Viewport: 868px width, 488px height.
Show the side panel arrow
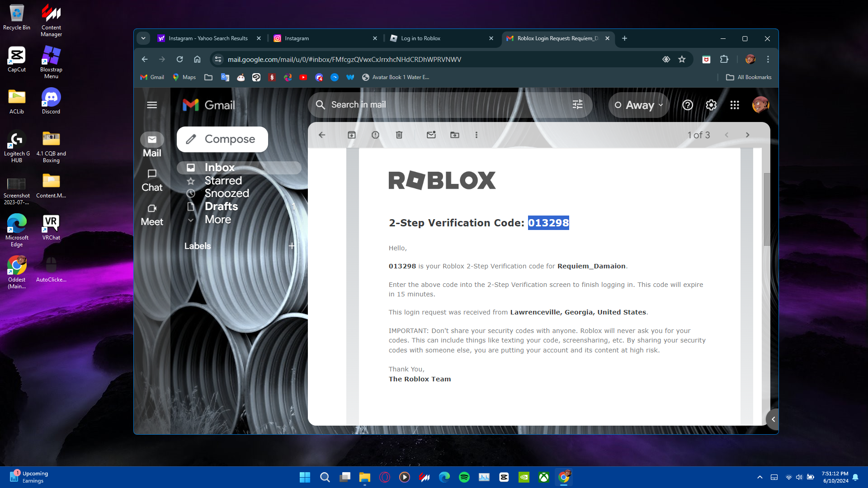click(x=773, y=419)
